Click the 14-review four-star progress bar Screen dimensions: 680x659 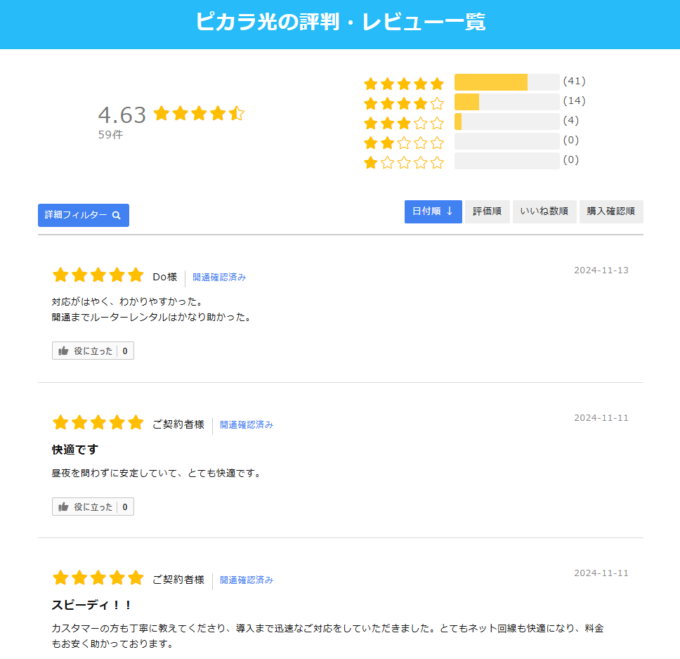pos(507,102)
